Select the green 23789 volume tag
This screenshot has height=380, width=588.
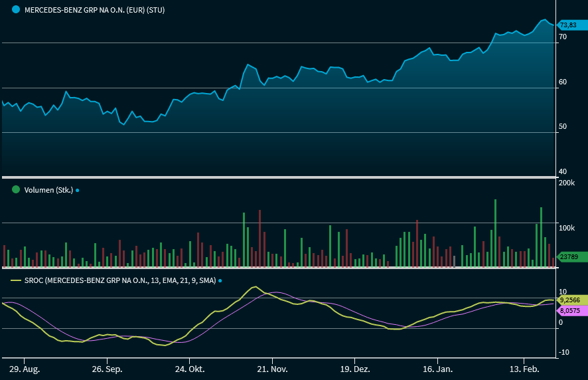[x=569, y=257]
